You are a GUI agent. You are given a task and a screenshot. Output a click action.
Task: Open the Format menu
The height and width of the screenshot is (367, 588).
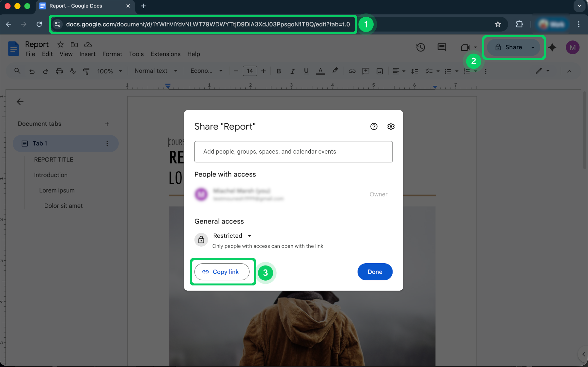112,54
